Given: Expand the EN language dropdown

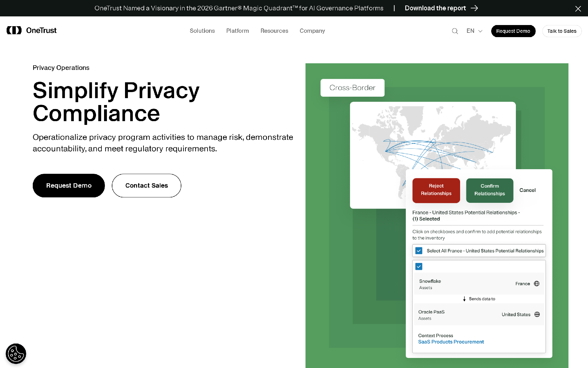Looking at the screenshot, I should coord(474,31).
